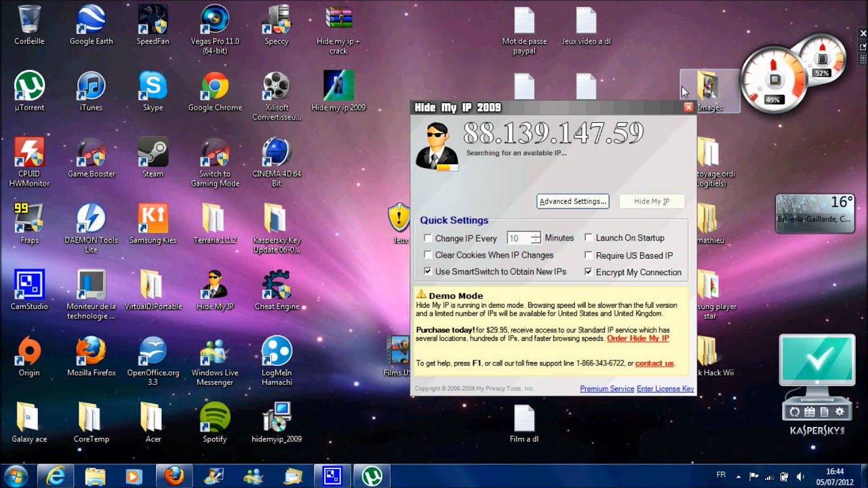The image size is (868, 488).
Task: Select the Kaspersky Key Update folder
Action: click(x=277, y=229)
